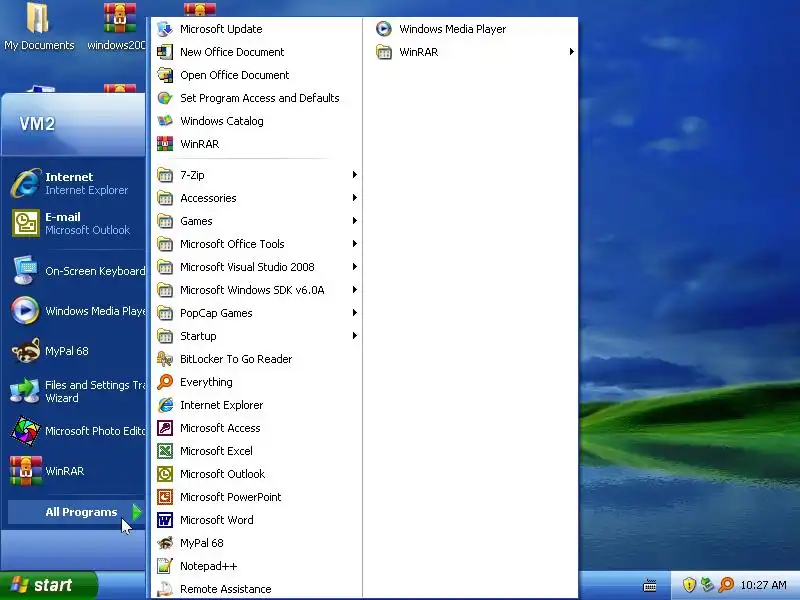Click the windows200 desktop archive icon

(119, 18)
